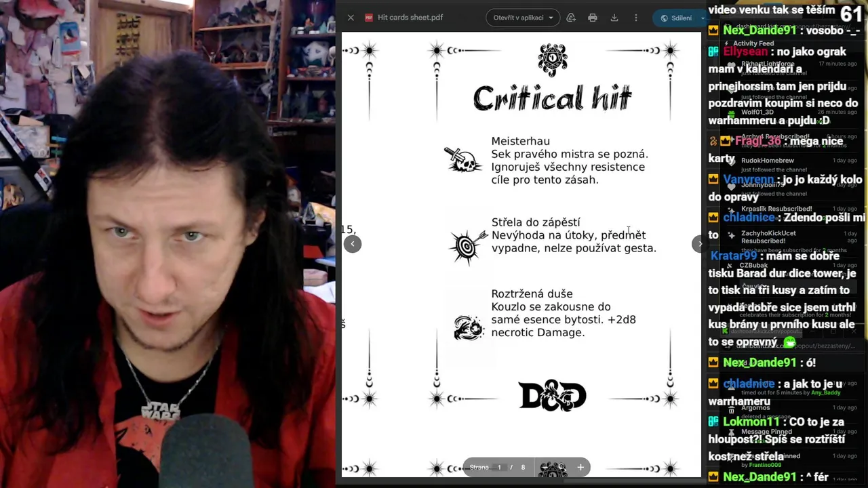
Task: Open the 'Otevřít v aplikaci' dropdown
Action: point(523,18)
